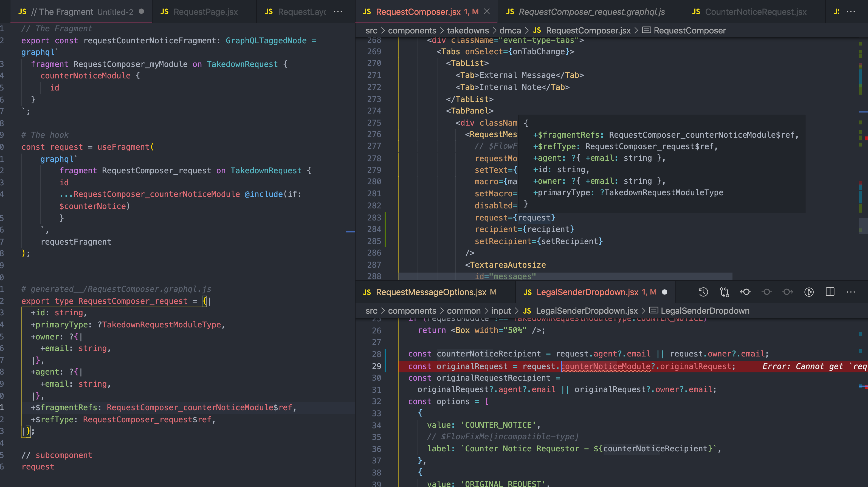Go to previous change using the left arrow icon
868x487 pixels.
tap(745, 292)
